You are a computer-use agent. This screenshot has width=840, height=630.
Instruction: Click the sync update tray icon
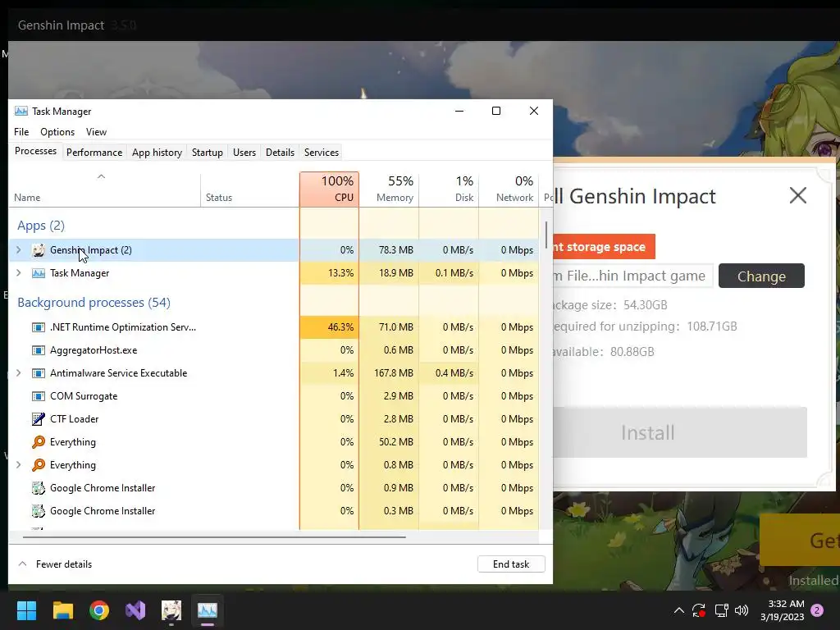coord(699,610)
